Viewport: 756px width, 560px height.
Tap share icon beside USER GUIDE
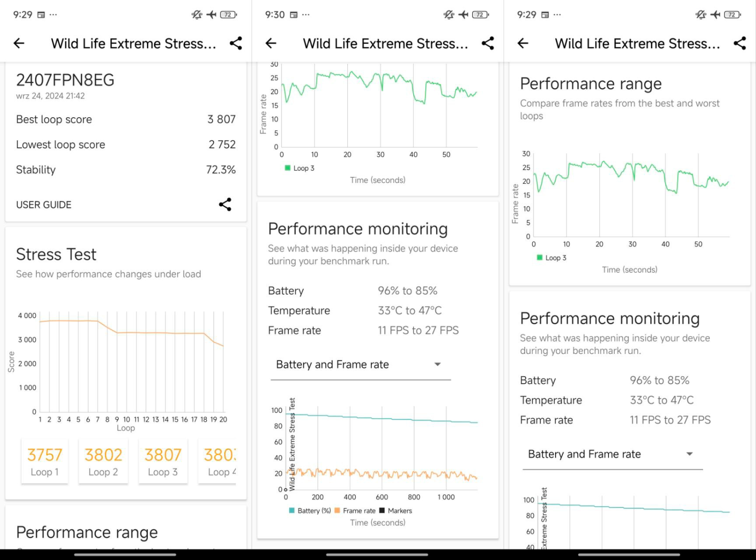tap(225, 205)
